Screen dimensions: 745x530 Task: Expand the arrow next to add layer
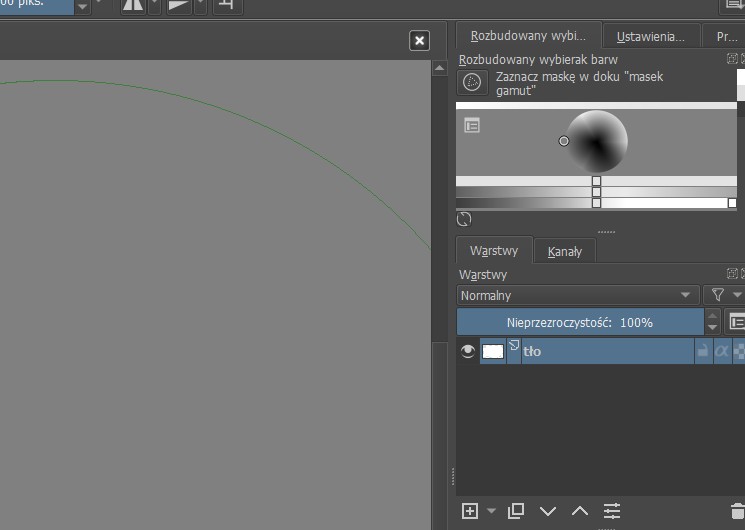pos(491,512)
